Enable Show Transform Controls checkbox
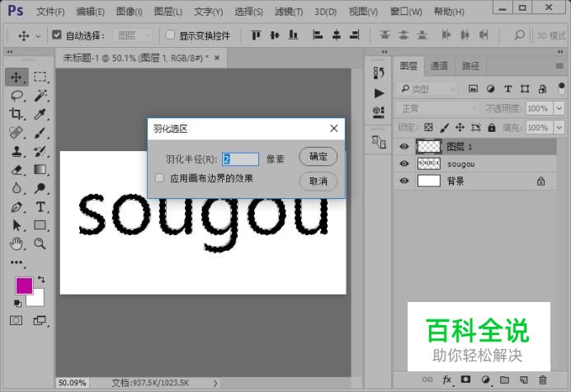Screen dimensions: 571x392 tap(170, 35)
